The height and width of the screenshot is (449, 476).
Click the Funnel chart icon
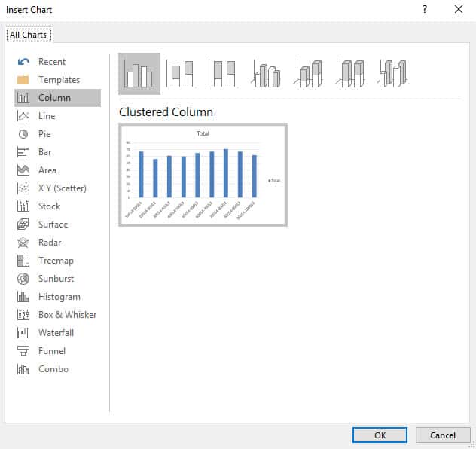click(23, 351)
